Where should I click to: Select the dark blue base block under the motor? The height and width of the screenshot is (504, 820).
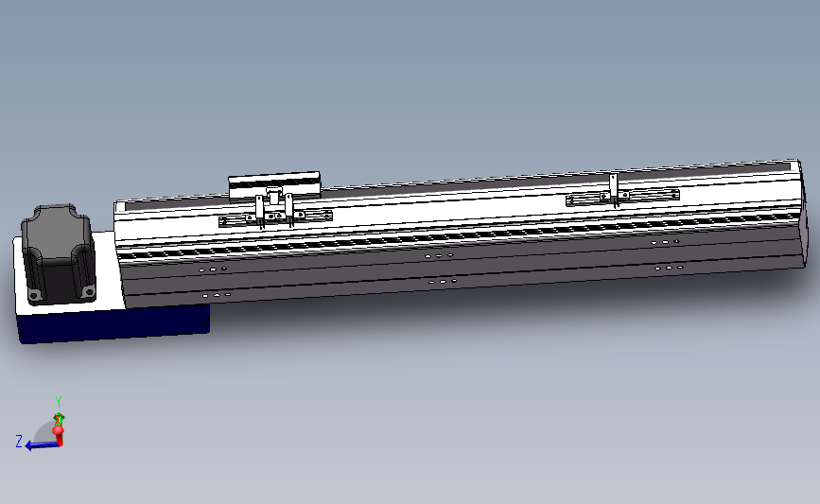(x=114, y=324)
